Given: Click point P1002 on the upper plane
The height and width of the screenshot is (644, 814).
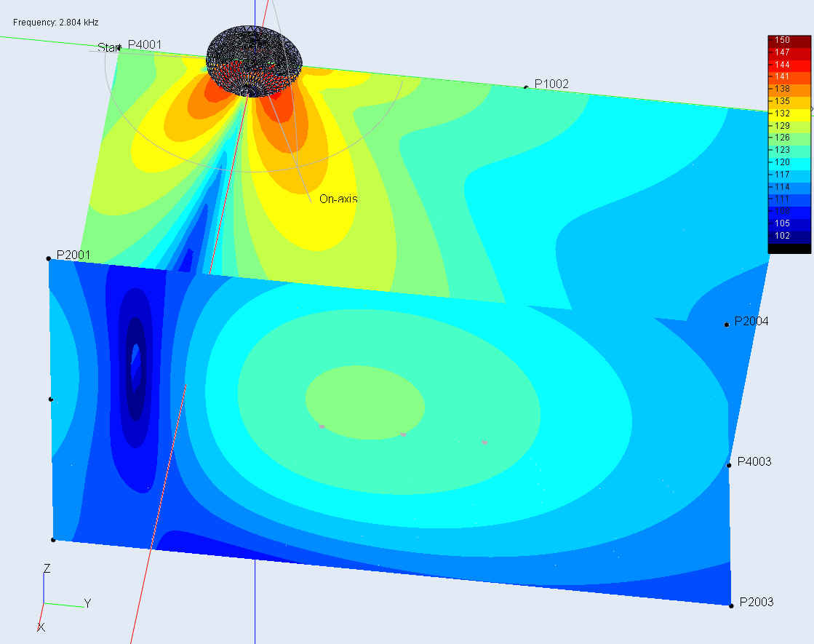Looking at the screenshot, I should (x=526, y=87).
